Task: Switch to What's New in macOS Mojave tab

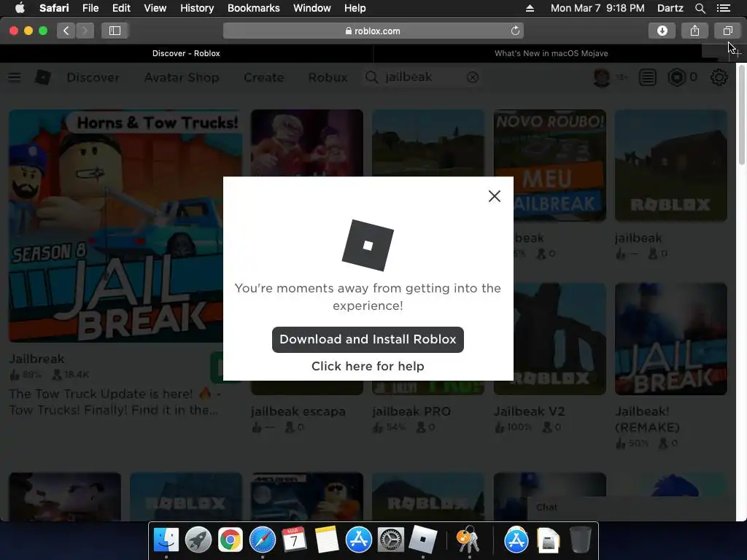Action: click(551, 53)
